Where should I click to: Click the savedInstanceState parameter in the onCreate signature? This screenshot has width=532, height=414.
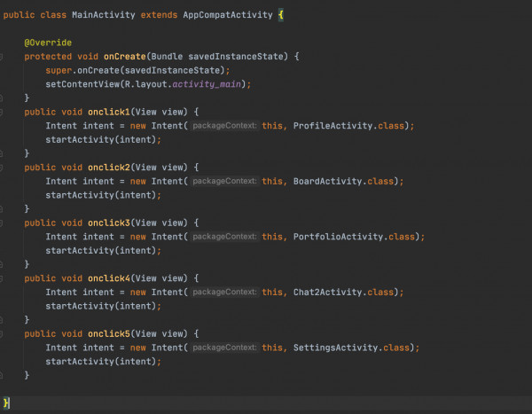click(x=238, y=57)
